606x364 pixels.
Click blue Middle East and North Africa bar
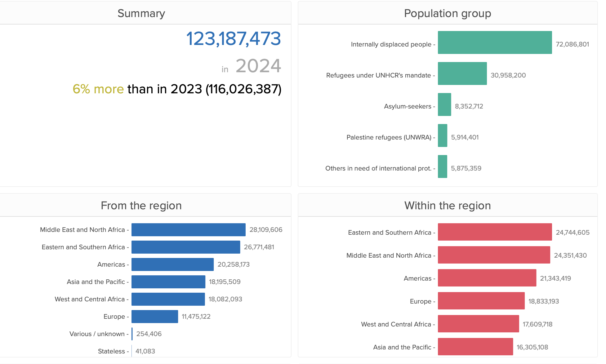[188, 230]
